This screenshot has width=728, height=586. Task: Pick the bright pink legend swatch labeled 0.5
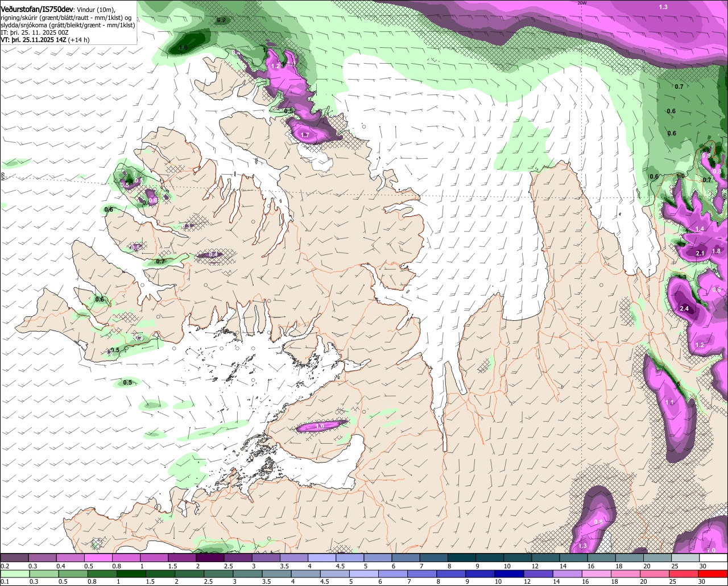98,558
